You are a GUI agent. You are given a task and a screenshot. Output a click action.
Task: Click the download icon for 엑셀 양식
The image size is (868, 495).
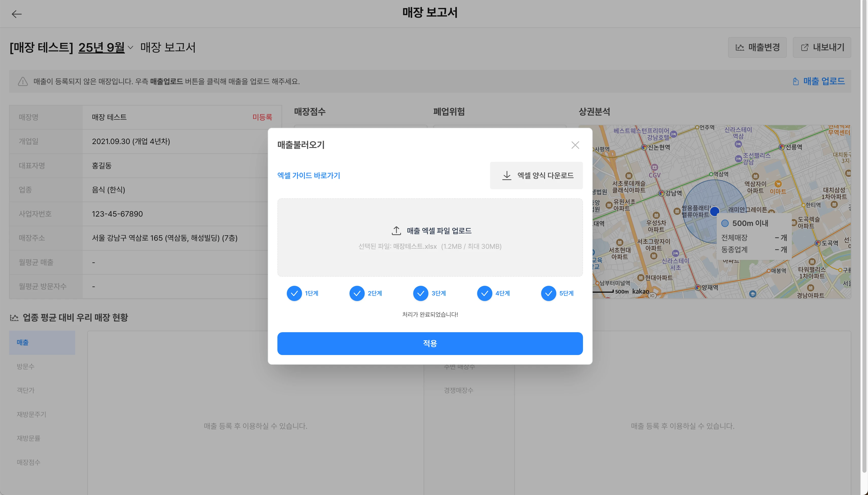coord(507,175)
